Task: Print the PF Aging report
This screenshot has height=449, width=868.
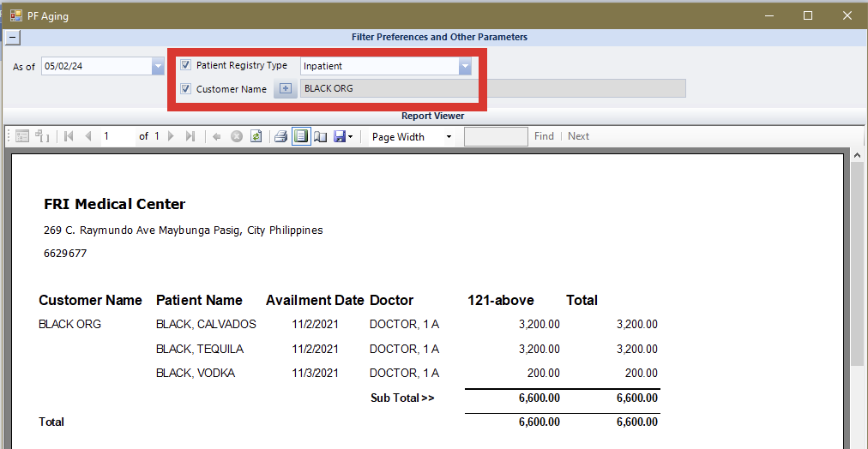Action: point(280,136)
